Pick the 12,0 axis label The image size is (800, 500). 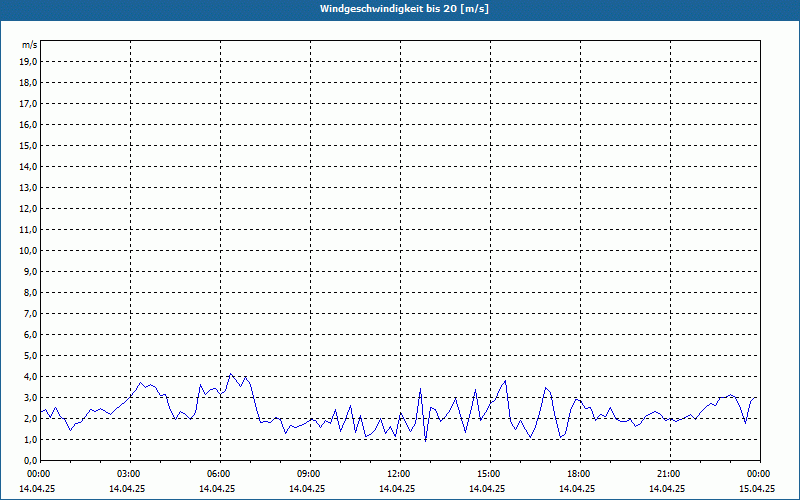point(28,209)
